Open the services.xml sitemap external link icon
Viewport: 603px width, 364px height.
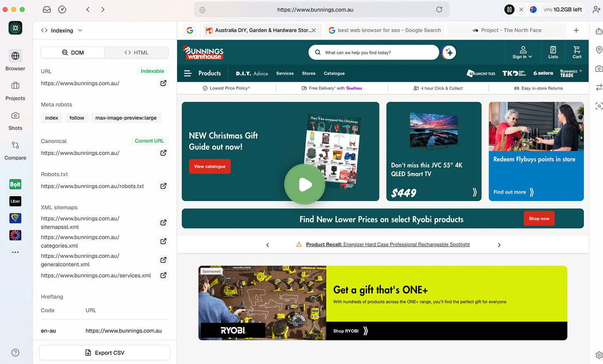[x=164, y=275]
